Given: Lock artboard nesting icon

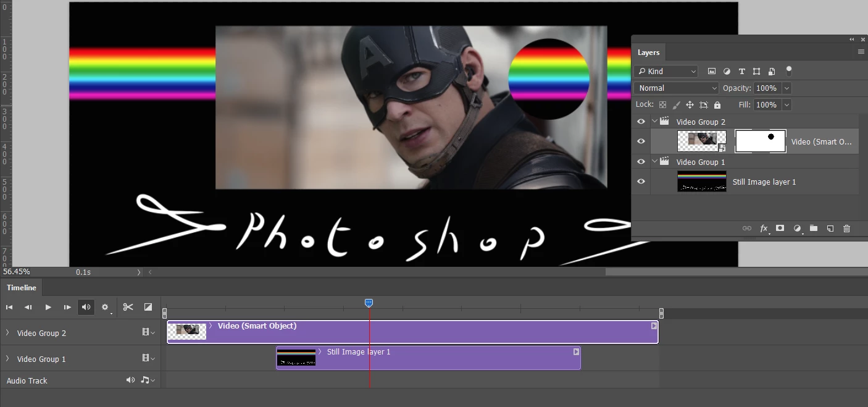Looking at the screenshot, I should (x=704, y=105).
